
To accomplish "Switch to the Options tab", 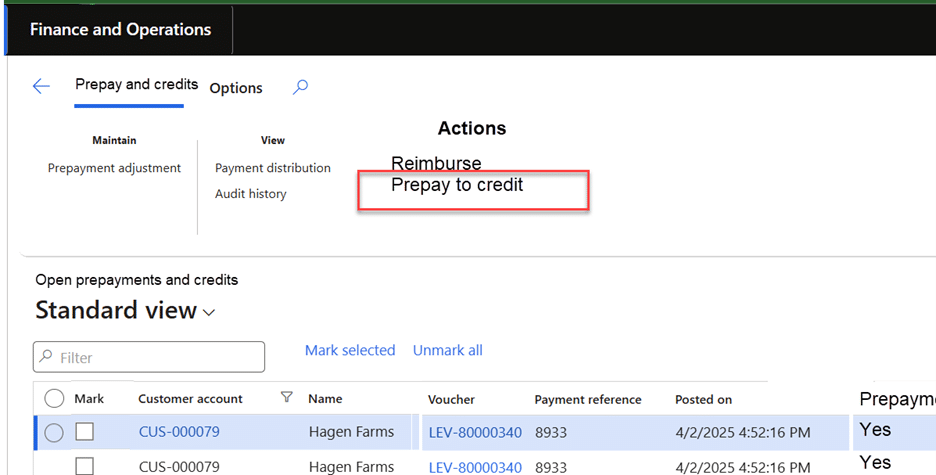I will pos(236,88).
